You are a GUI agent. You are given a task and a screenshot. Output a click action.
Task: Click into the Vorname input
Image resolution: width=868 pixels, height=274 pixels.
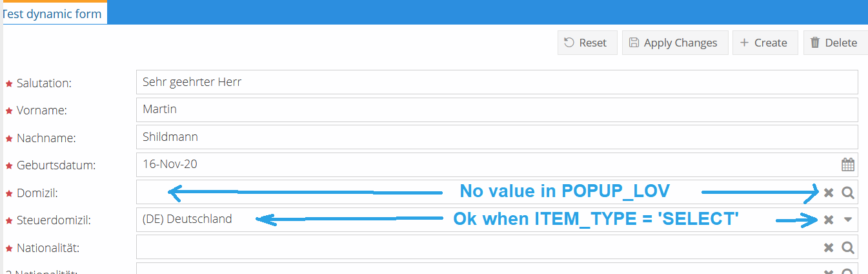(x=497, y=110)
